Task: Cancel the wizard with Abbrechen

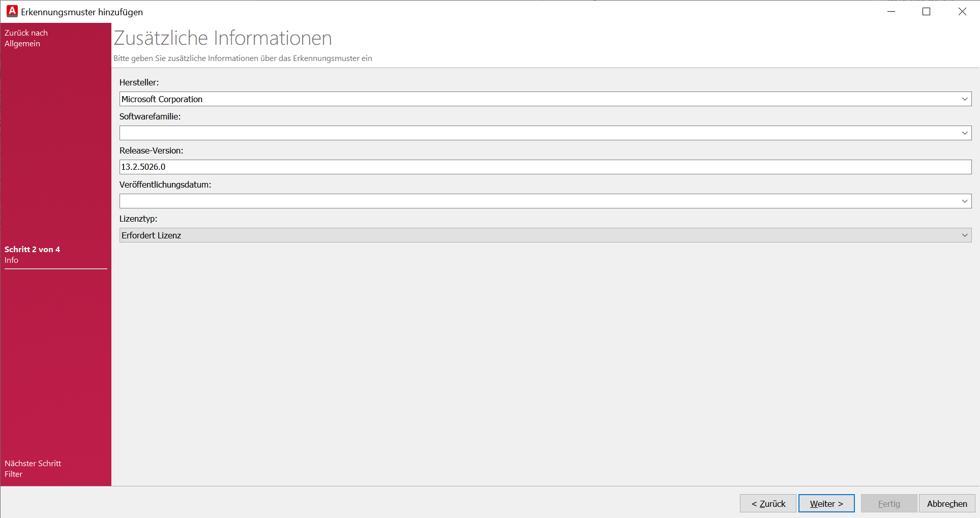Action: [x=946, y=504]
